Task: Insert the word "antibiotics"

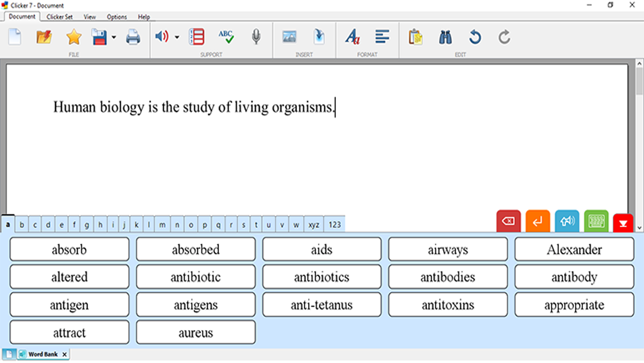Action: (x=321, y=277)
